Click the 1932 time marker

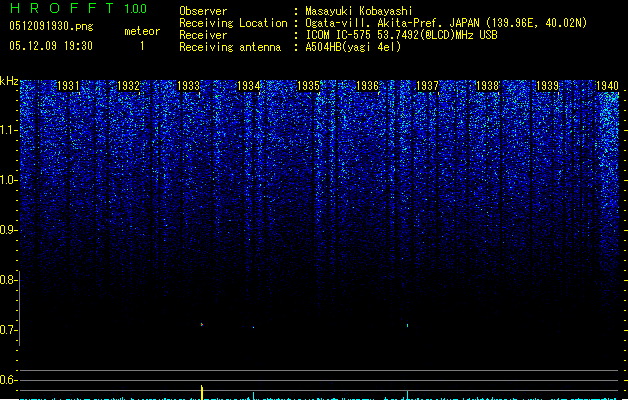[128, 85]
